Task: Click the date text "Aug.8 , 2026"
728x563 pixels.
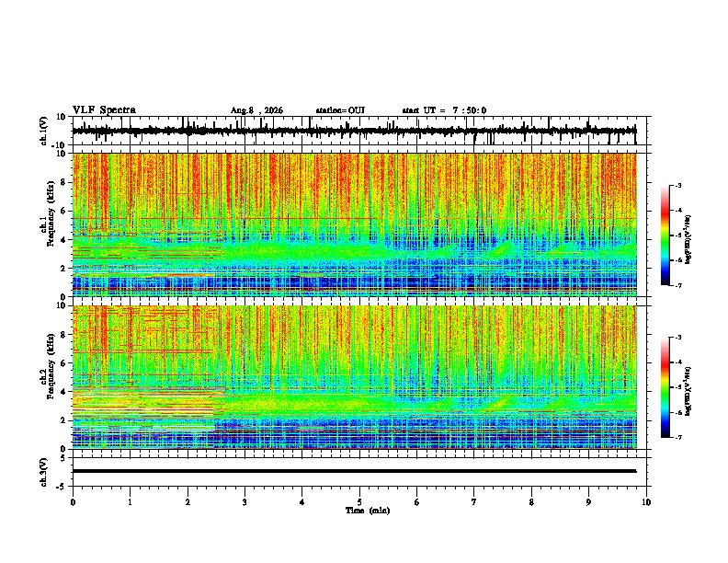Action: pos(256,110)
